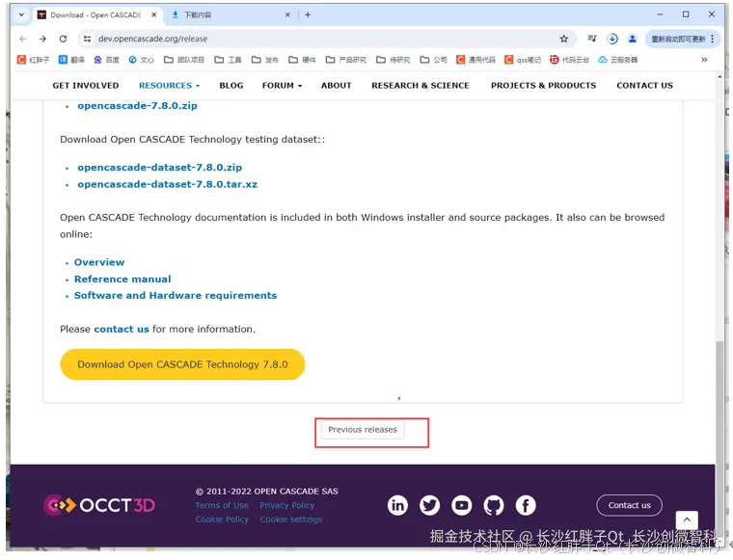
Task: Open the 团队项目 bookmark folder
Action: 184,60
